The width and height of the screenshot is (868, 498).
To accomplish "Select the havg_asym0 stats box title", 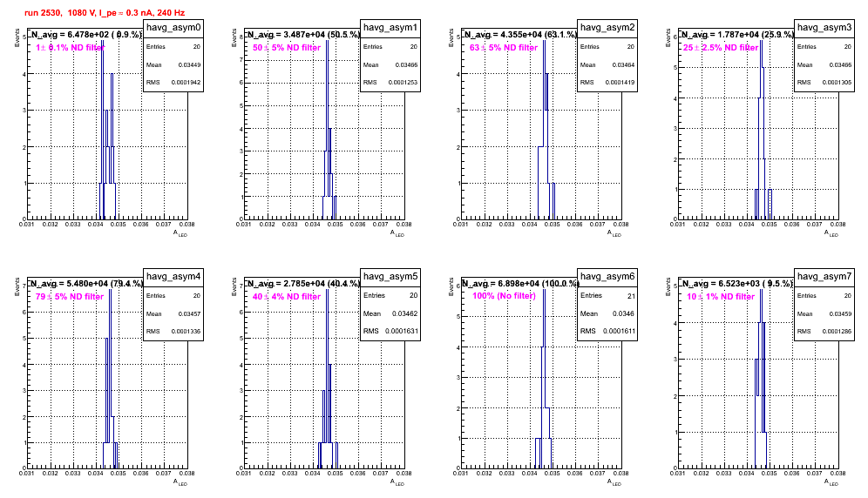I will coord(173,28).
